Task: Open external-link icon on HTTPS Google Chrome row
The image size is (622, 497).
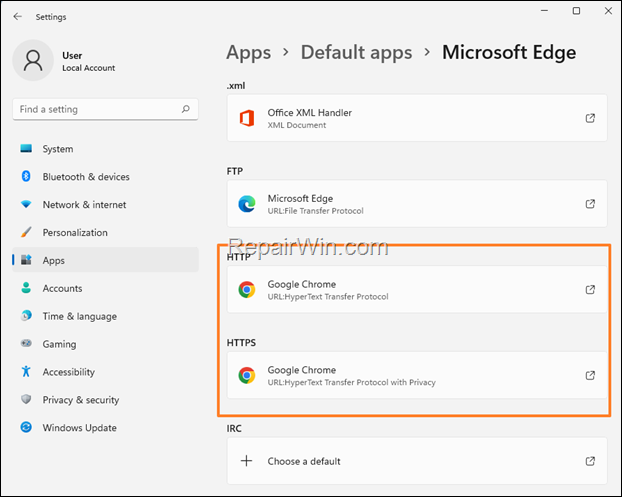Action: pos(590,375)
